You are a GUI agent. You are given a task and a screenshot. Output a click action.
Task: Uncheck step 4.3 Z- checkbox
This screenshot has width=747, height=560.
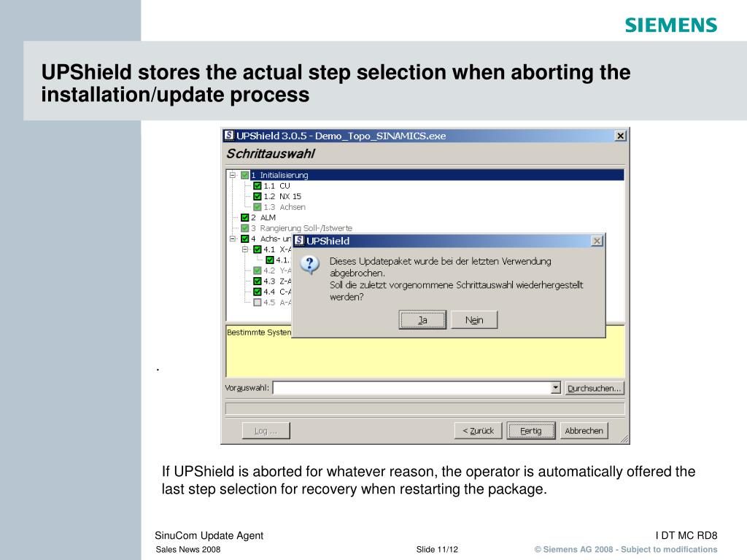coord(258,281)
